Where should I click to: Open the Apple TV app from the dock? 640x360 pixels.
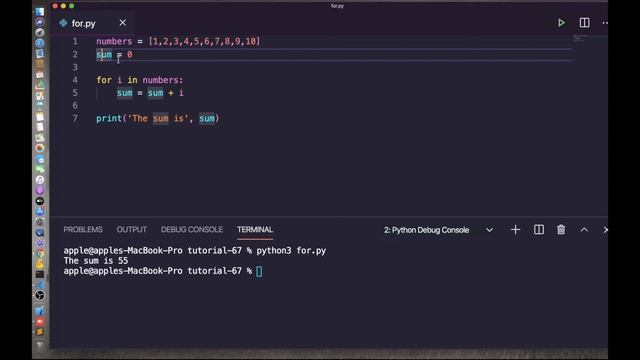pyautogui.click(x=40, y=201)
